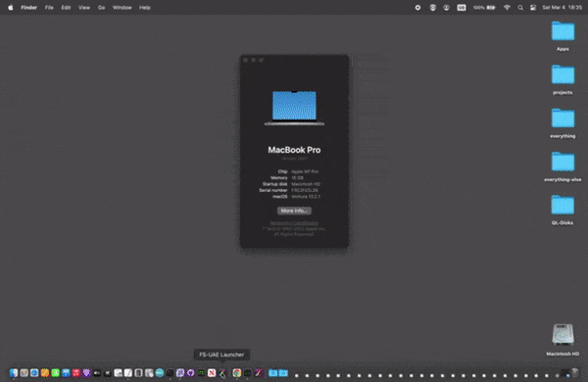Open Google Chrome from the Dock

(236, 372)
